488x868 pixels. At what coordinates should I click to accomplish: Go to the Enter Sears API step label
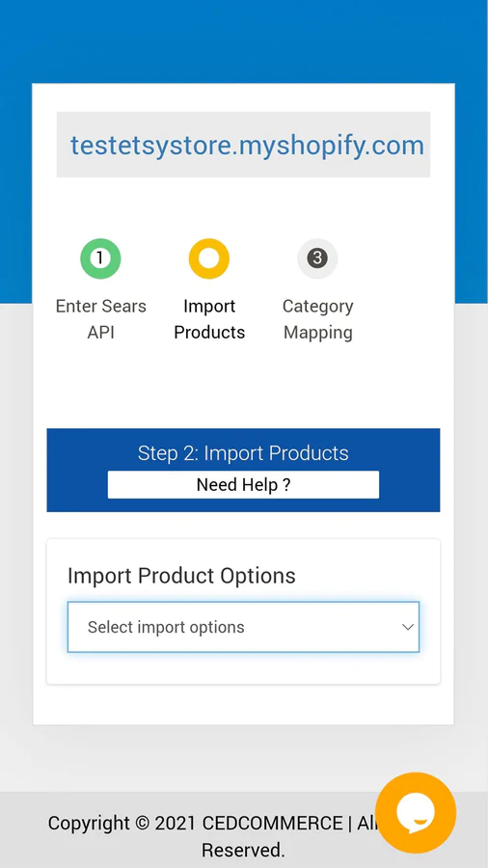pos(100,319)
